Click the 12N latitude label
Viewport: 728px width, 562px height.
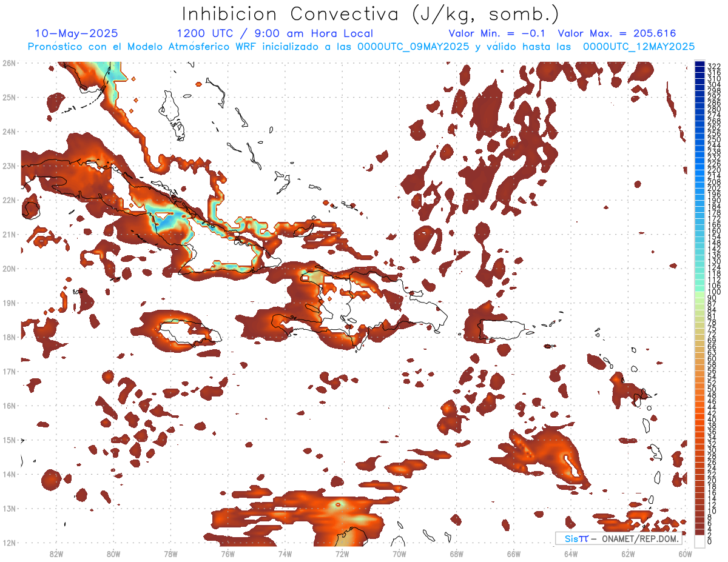click(x=8, y=543)
